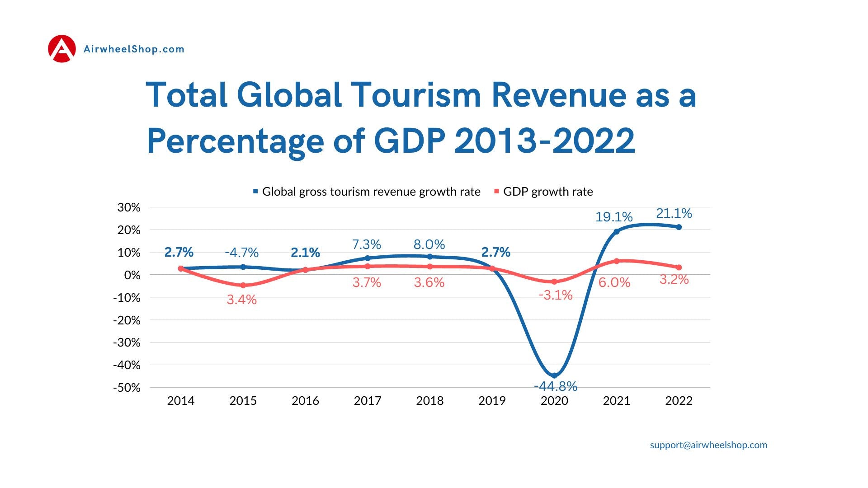Click the chart title 'Total Global Tourism Revenue as a'
868x488 pixels.
(421, 95)
